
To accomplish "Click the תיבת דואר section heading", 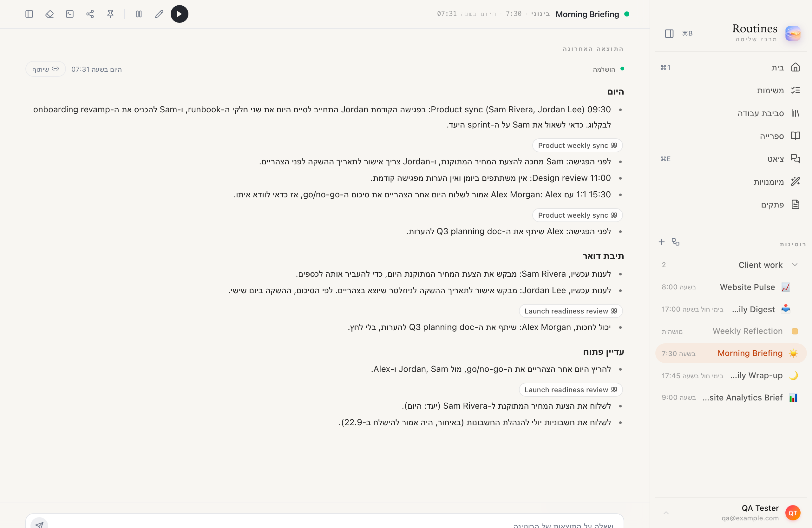I will [603, 256].
